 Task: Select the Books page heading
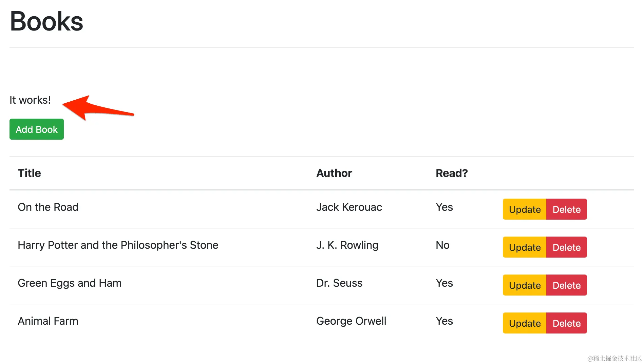[x=46, y=21]
